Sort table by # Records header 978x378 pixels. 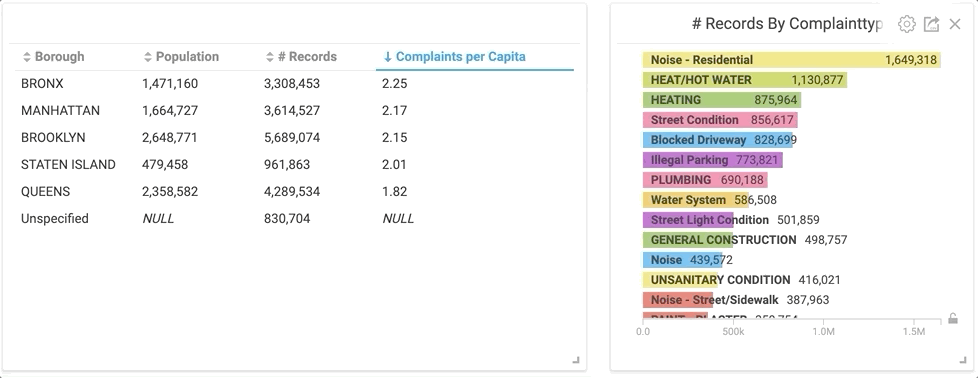(x=307, y=57)
